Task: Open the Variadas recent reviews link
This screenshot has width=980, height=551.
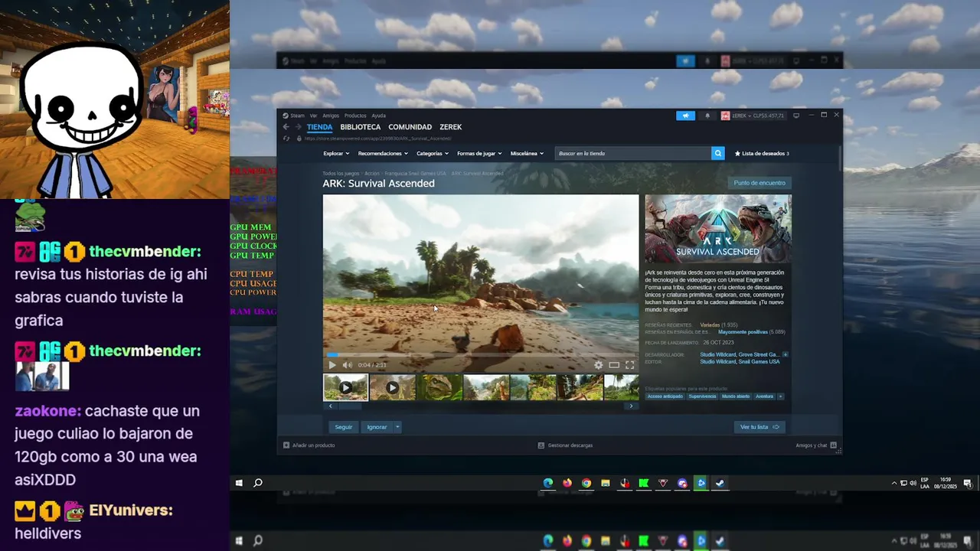Action: pyautogui.click(x=710, y=325)
